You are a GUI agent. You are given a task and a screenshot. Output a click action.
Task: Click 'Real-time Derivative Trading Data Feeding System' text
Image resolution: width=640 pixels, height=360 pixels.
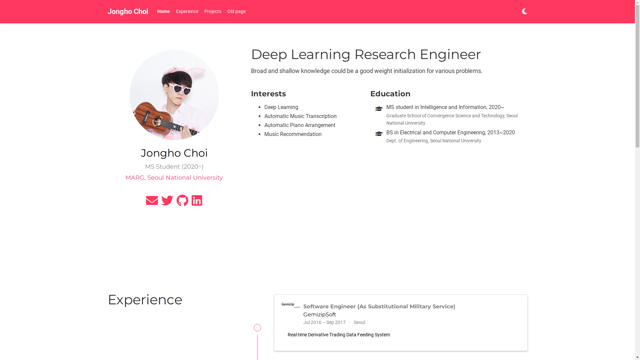point(339,335)
